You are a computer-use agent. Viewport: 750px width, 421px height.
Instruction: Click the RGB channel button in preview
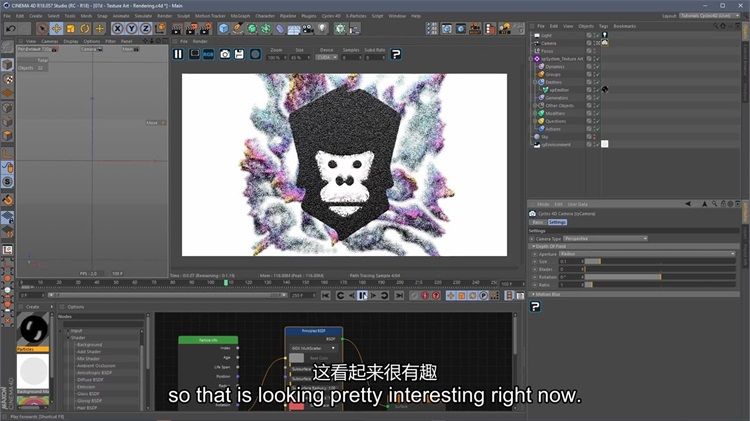click(209, 55)
